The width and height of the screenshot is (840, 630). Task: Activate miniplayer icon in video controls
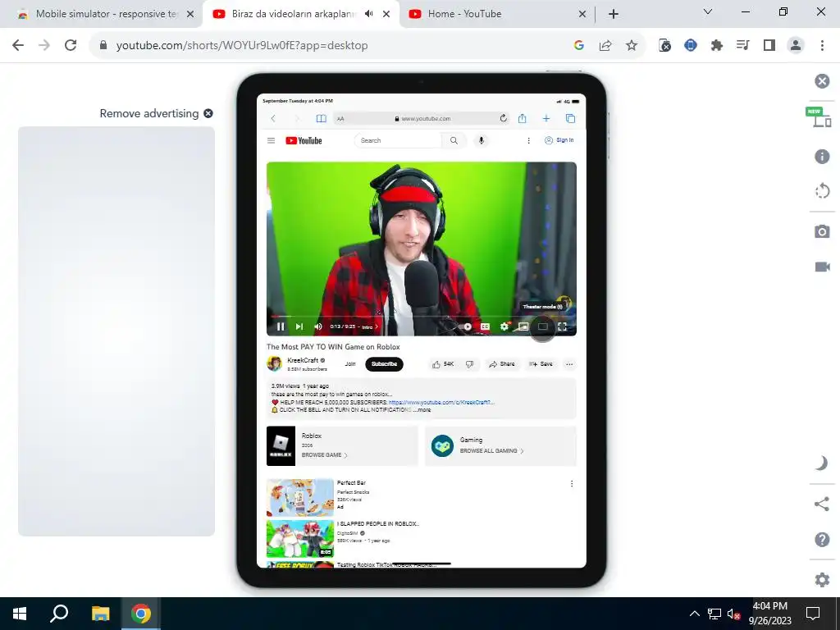point(523,326)
